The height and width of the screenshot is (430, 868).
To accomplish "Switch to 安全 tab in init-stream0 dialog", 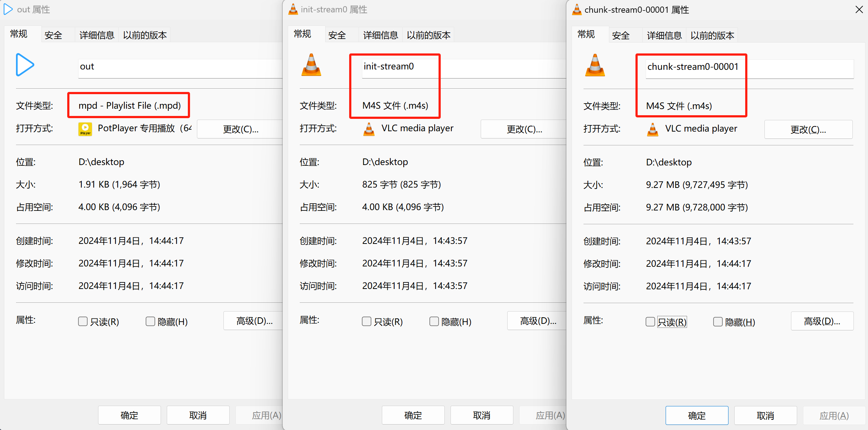I will (337, 35).
